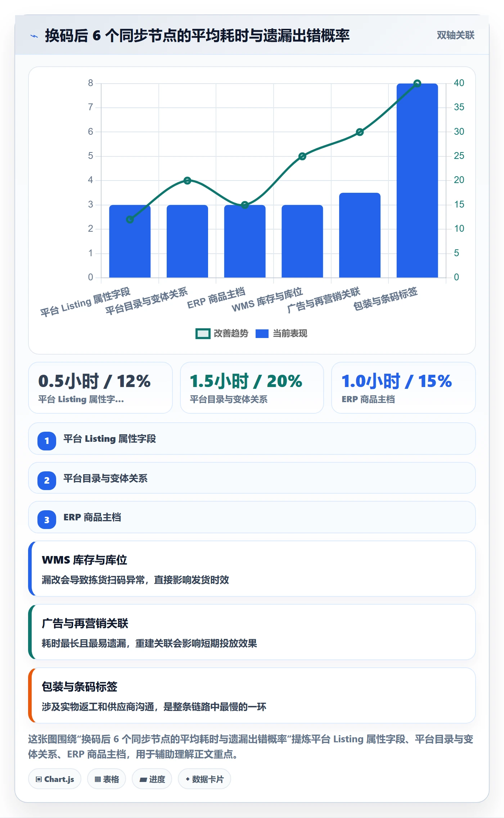Click the 包装与条码标签 tallest bar
Image resolution: width=504 pixels, height=818 pixels.
click(417, 181)
